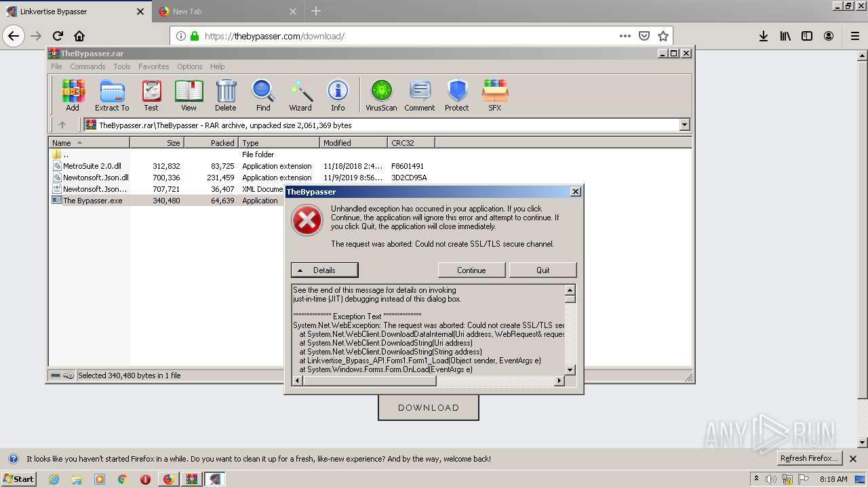Click the Delete trash icon
The height and width of the screenshot is (488, 868).
226,95
